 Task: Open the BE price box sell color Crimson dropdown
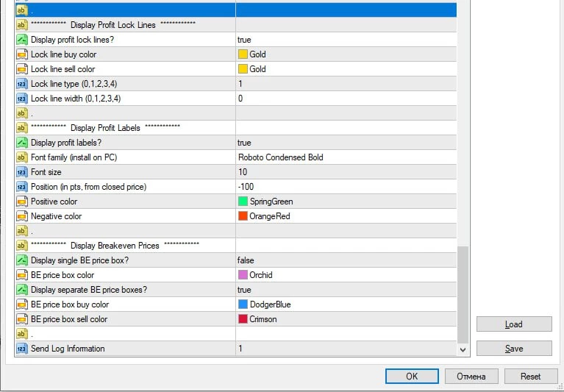pyautogui.click(x=344, y=319)
